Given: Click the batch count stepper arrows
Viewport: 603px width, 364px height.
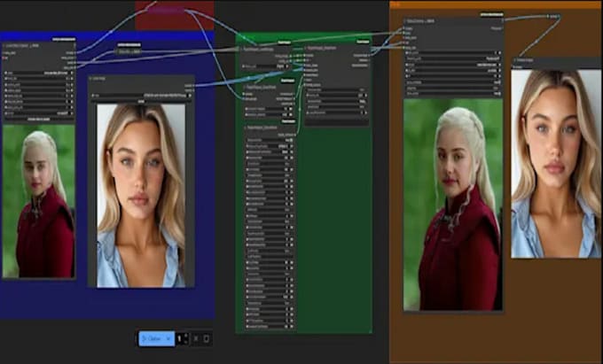Looking at the screenshot, I should (x=184, y=338).
